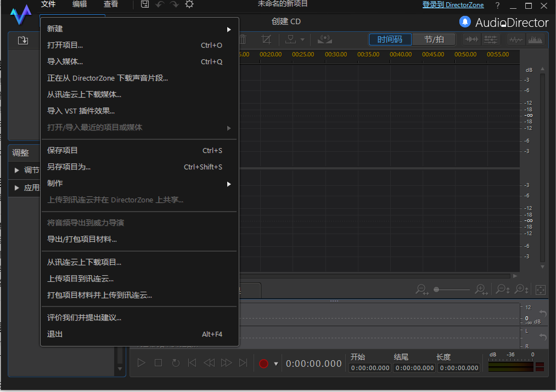Jump to the end of track
Viewport: 556px width, 392px height.
pyautogui.click(x=243, y=362)
